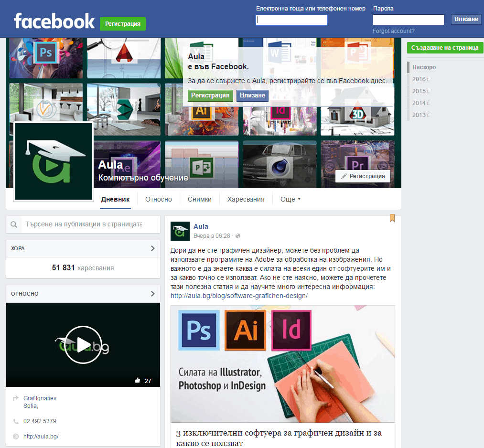Switch to the Харесвания tab
Viewport: 484px width, 448px height.
point(246,199)
